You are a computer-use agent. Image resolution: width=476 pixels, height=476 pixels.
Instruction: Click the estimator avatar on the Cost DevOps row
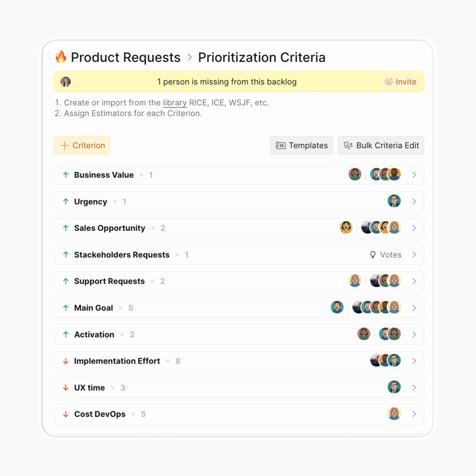(x=394, y=414)
